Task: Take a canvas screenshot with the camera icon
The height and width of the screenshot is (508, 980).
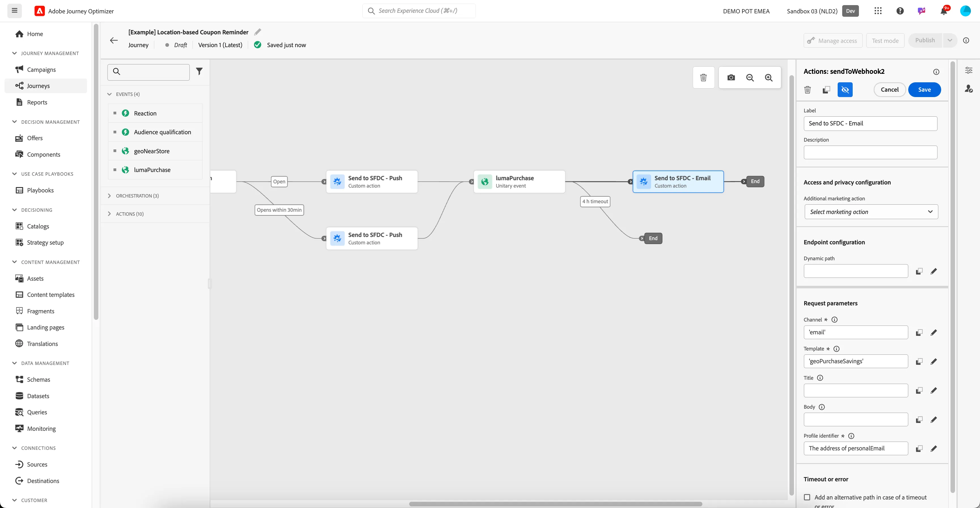Action: pyautogui.click(x=731, y=78)
